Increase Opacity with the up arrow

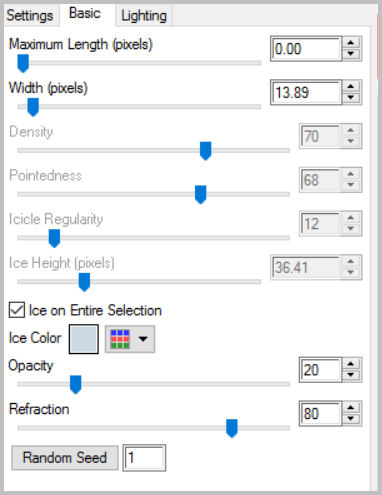coord(351,364)
